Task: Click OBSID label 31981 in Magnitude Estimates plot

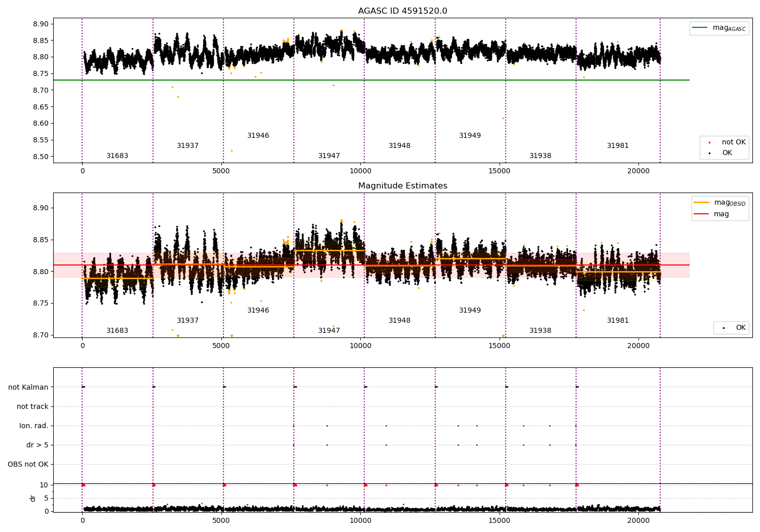Action: pyautogui.click(x=618, y=321)
